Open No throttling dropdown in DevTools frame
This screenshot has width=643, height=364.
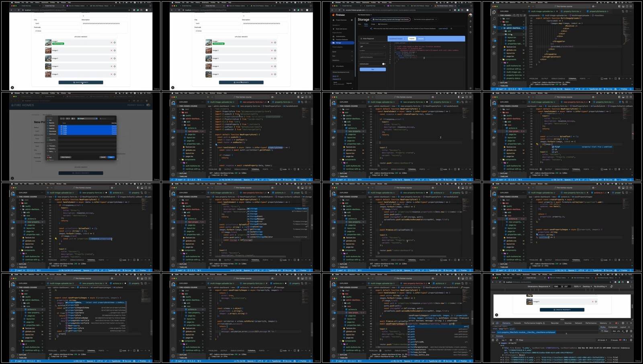[x=600, y=286]
